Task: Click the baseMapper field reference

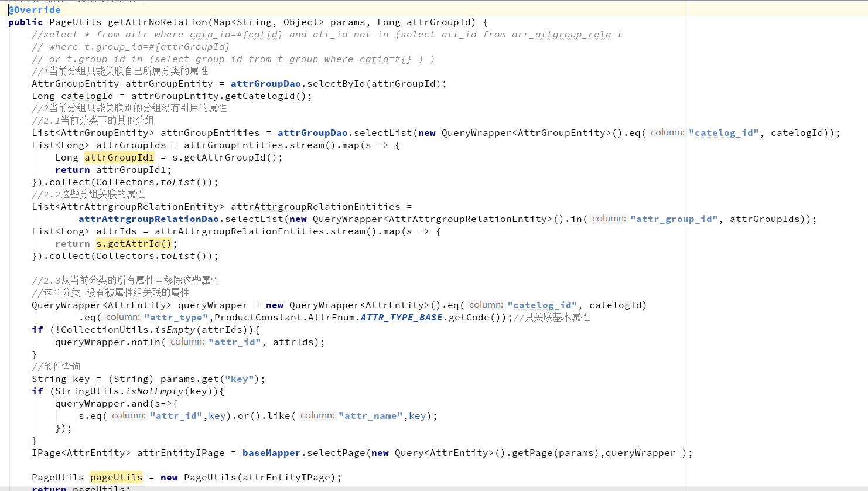Action: 271,452
